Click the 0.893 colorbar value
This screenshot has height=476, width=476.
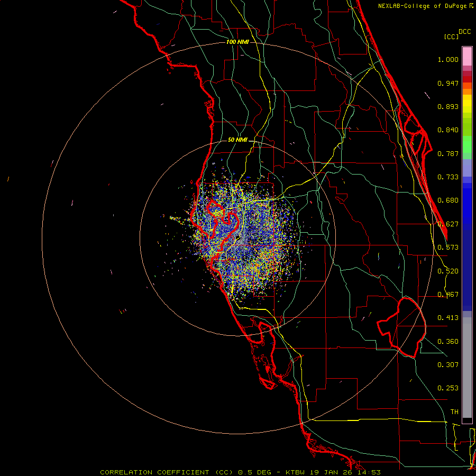(x=448, y=106)
